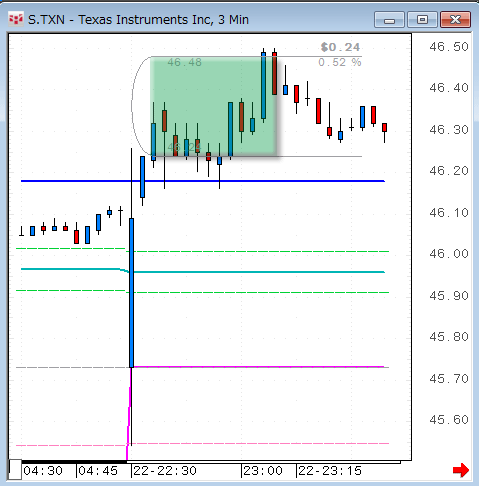Select the green measurement rectangle
Viewport: 479px width, 486px height.
(213, 106)
